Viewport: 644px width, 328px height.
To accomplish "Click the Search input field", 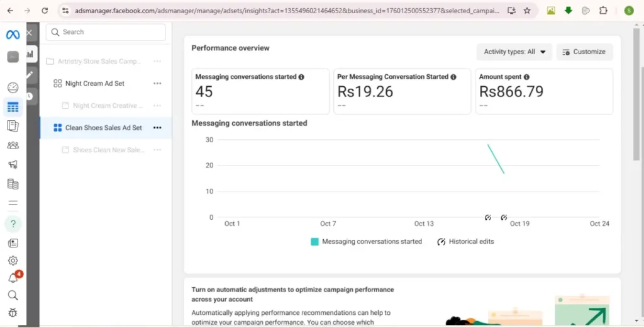I will coord(107,32).
